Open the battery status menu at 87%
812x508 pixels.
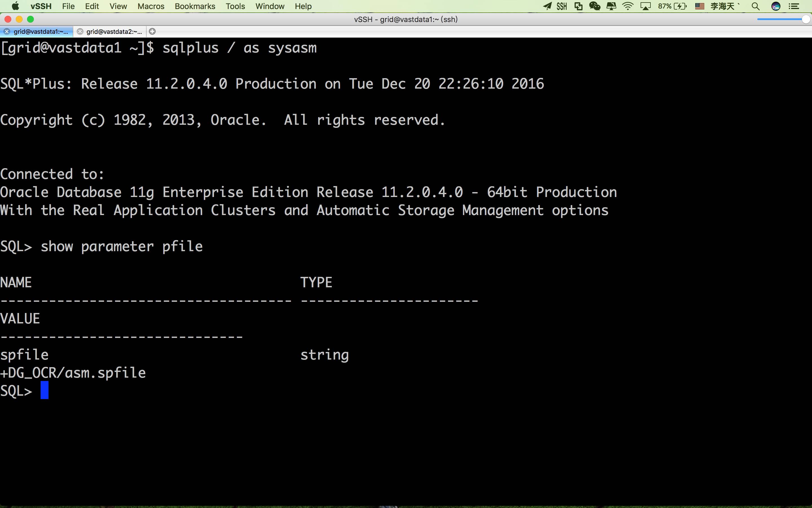tap(672, 6)
